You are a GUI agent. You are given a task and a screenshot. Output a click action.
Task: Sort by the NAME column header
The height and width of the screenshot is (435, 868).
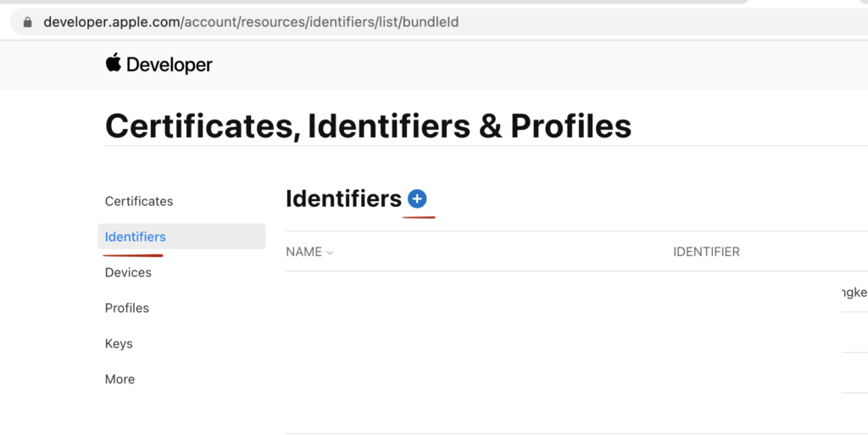pos(304,252)
